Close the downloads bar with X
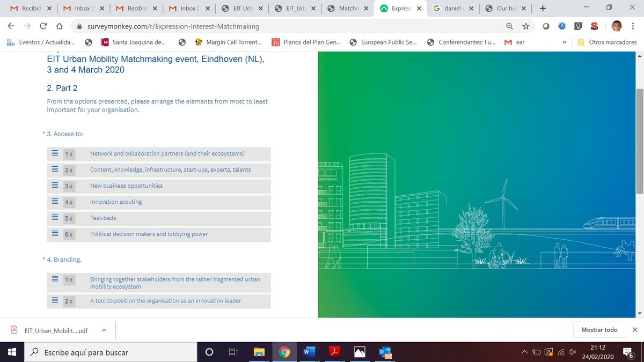The width and height of the screenshot is (644, 362). click(635, 330)
